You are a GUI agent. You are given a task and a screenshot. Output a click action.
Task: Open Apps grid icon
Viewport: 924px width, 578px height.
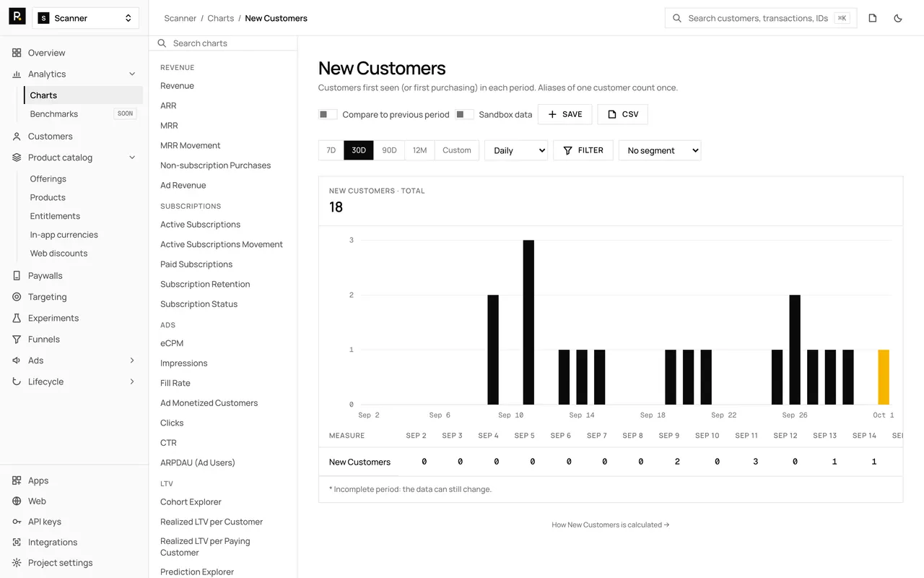[x=17, y=480]
